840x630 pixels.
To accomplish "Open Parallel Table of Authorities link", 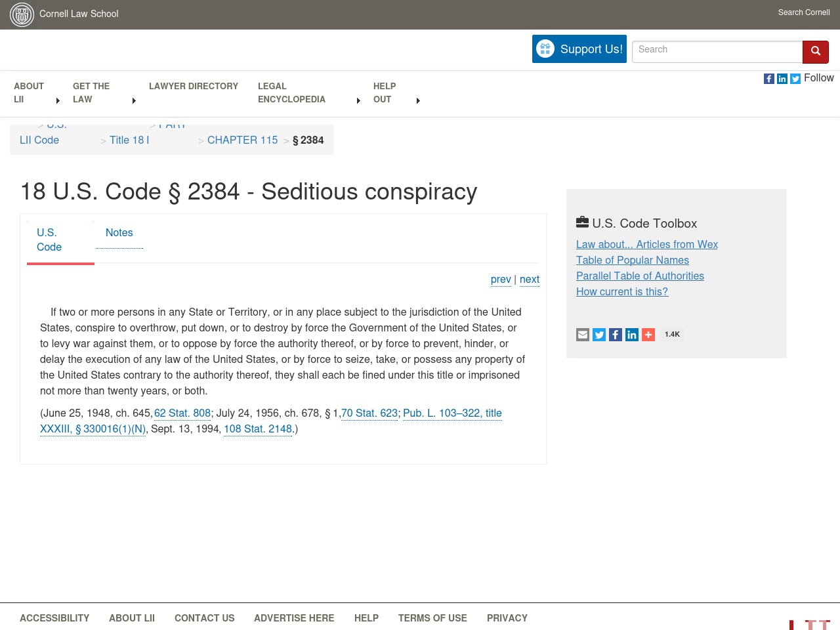I will pos(640,276).
